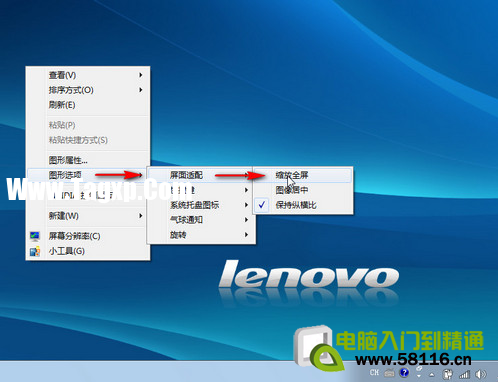The width and height of the screenshot is (498, 382).
Task: Click 刷新(E) to refresh desktop
Action: coord(88,105)
